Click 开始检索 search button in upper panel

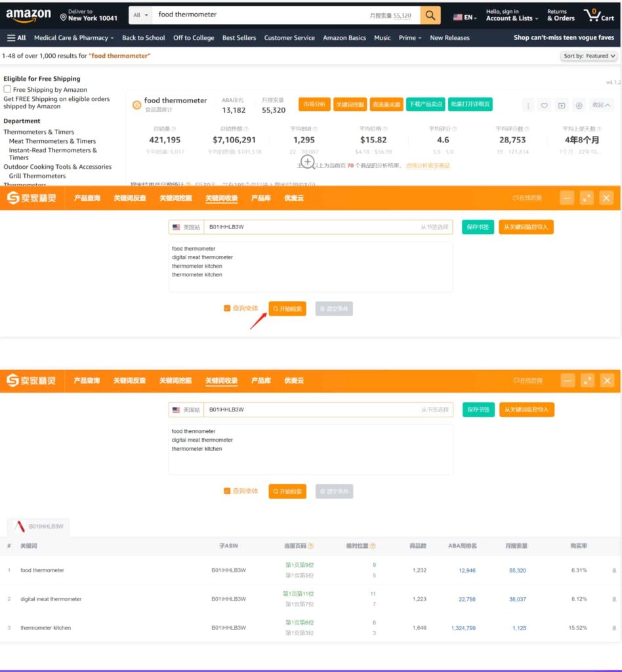287,308
